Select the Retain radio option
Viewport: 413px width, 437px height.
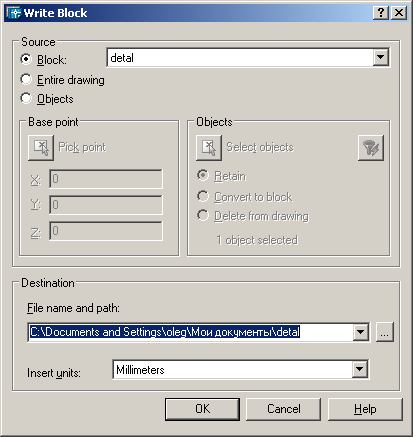(x=203, y=175)
